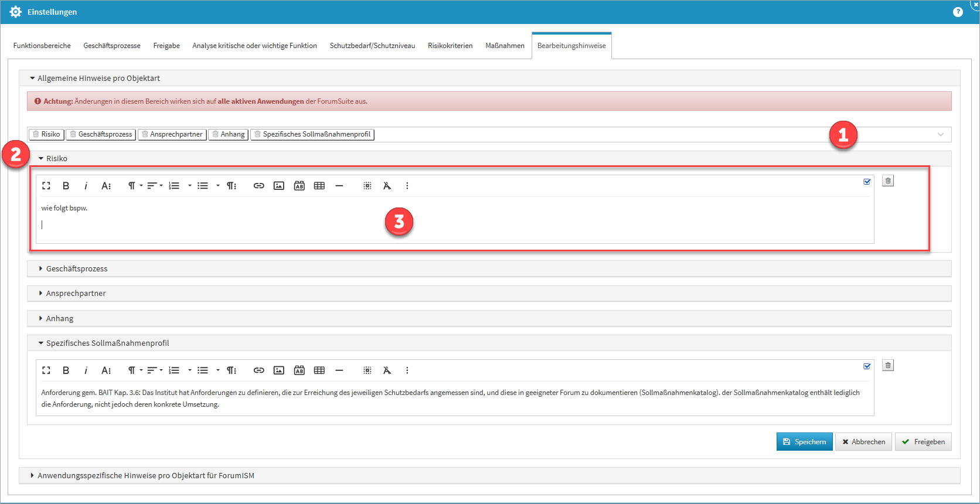
Task: Click the Freigeben button
Action: [923, 442]
